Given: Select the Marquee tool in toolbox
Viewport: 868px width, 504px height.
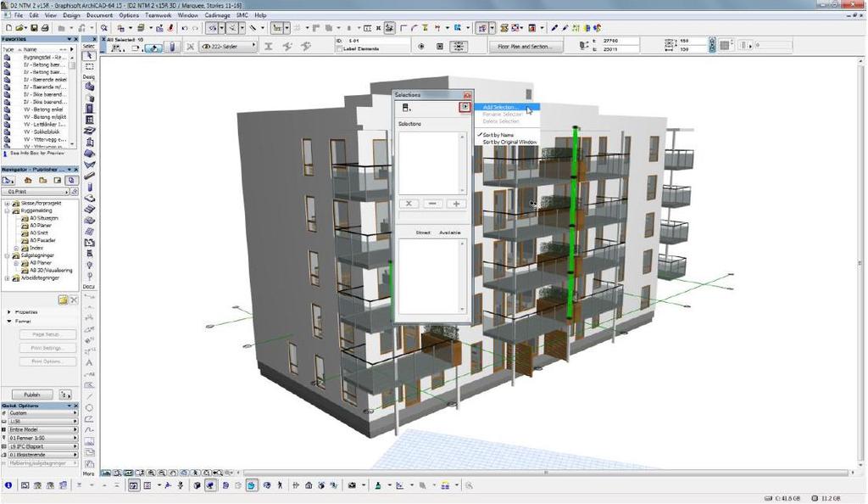Looking at the screenshot, I should point(90,66).
